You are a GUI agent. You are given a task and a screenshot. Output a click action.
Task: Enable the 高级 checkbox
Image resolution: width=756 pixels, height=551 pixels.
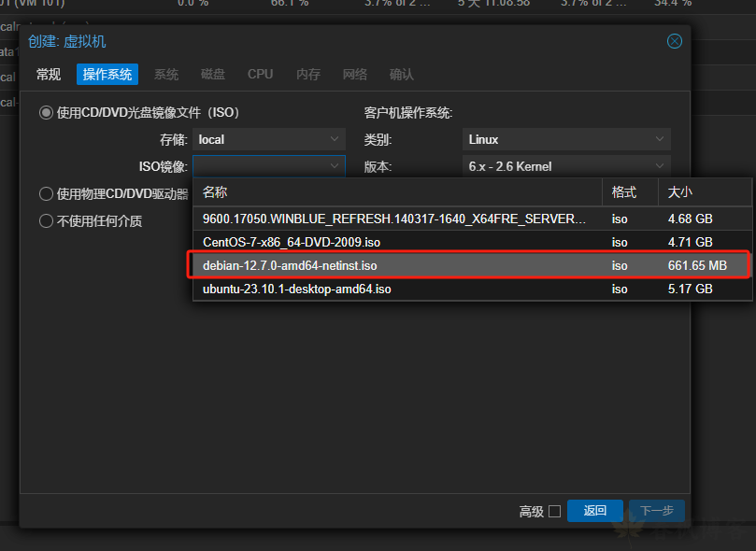554,512
